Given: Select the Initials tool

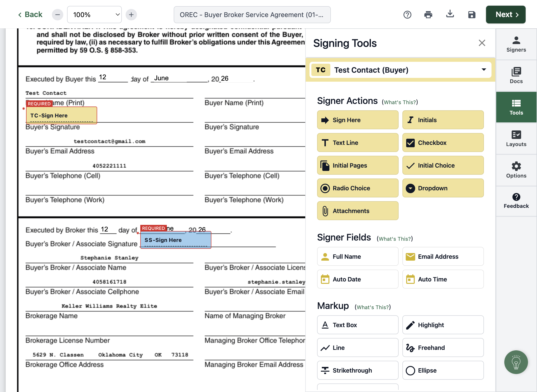Looking at the screenshot, I should [x=443, y=120].
